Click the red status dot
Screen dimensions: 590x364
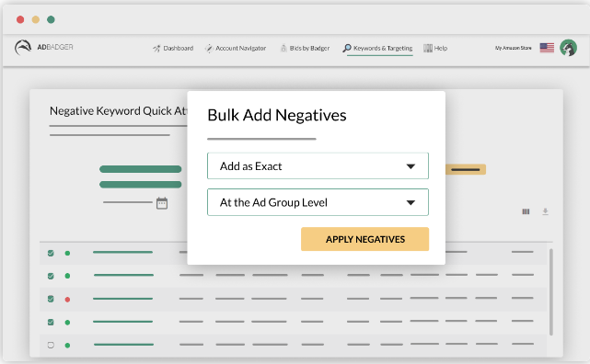[x=67, y=300]
